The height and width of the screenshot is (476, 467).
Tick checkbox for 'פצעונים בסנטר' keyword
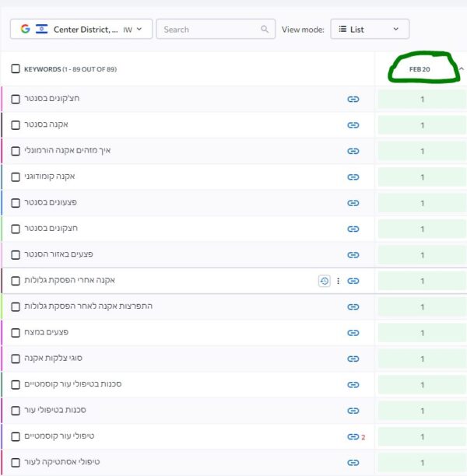[16, 202]
